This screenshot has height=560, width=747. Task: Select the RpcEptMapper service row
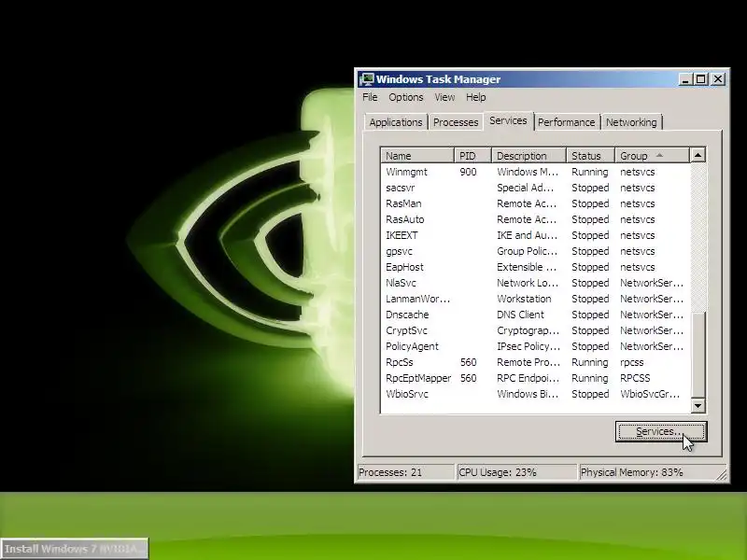(x=535, y=378)
